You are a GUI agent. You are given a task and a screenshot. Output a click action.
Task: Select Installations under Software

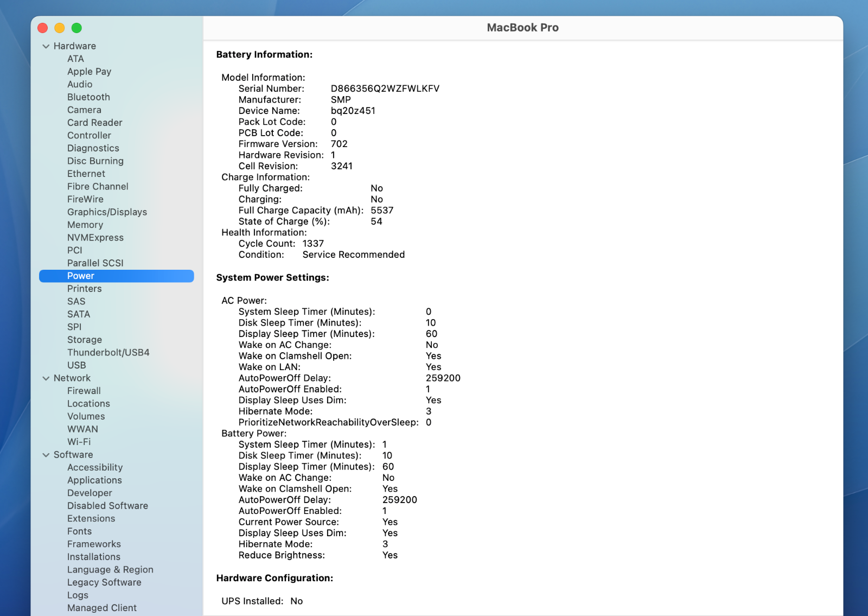coord(93,557)
